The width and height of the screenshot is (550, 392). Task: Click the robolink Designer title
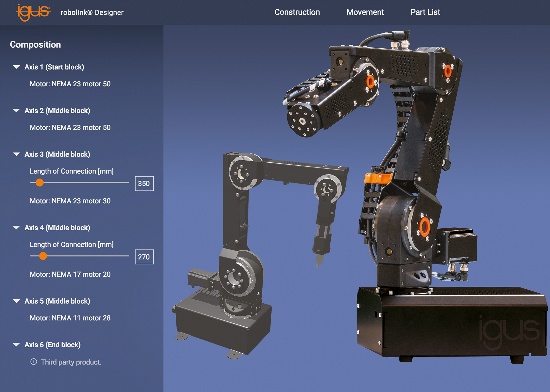pyautogui.click(x=92, y=13)
